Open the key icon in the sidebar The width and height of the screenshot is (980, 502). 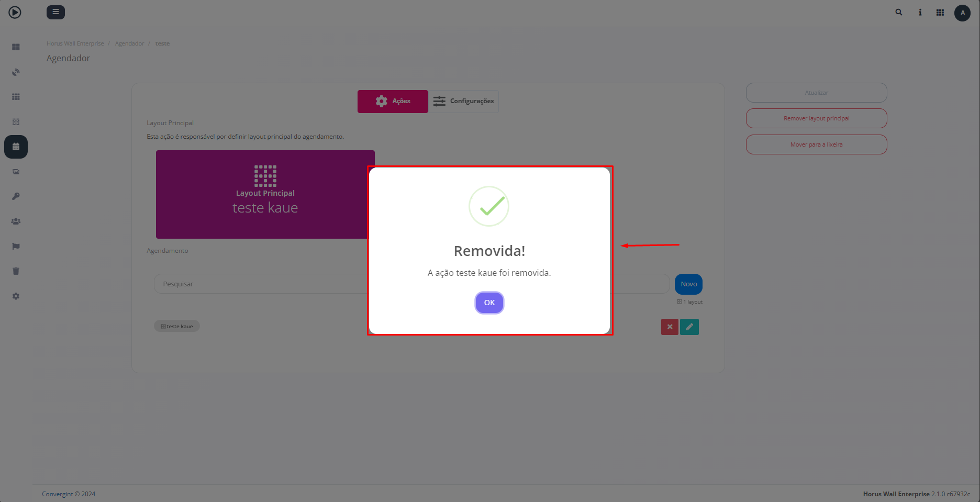click(16, 196)
